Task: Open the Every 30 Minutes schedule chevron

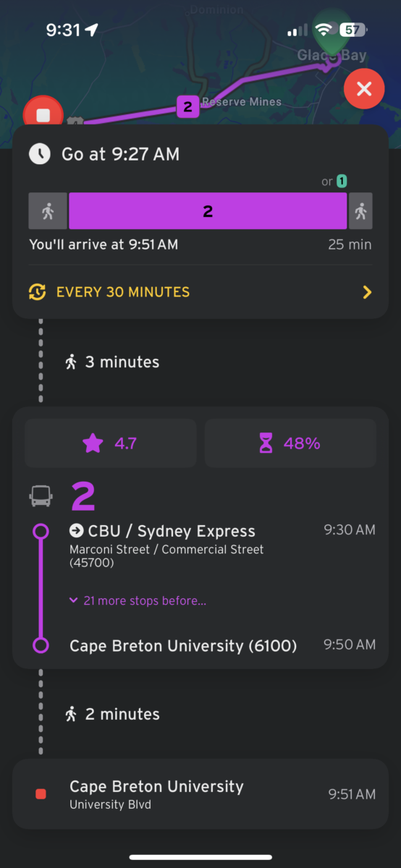Action: click(367, 292)
